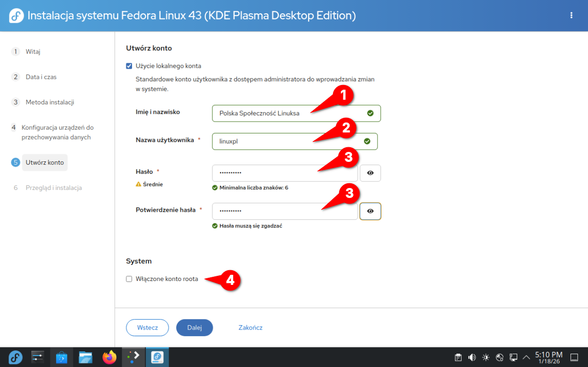588x367 pixels.
Task: Open the Discover software store taskbar icon
Action: (x=62, y=357)
